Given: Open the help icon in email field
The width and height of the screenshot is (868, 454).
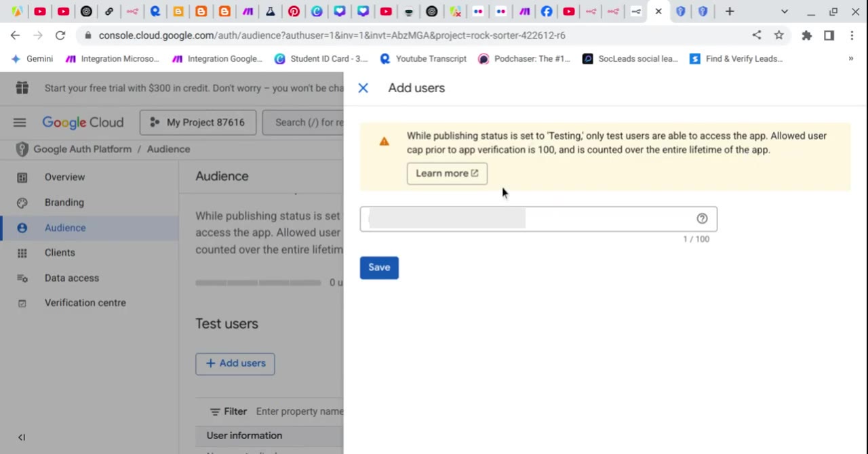Looking at the screenshot, I should point(702,219).
